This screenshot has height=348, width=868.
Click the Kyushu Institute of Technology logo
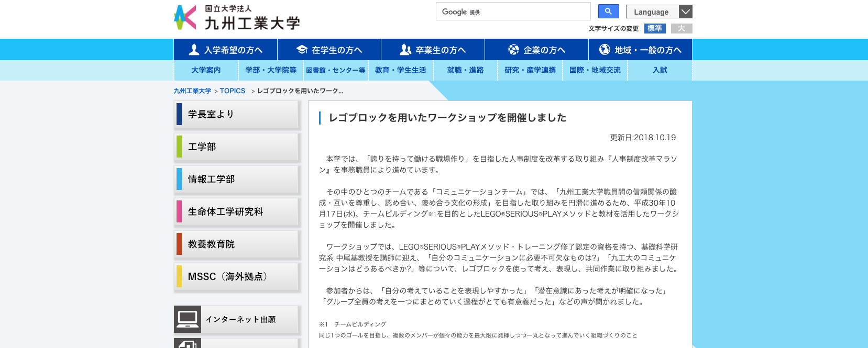237,18
